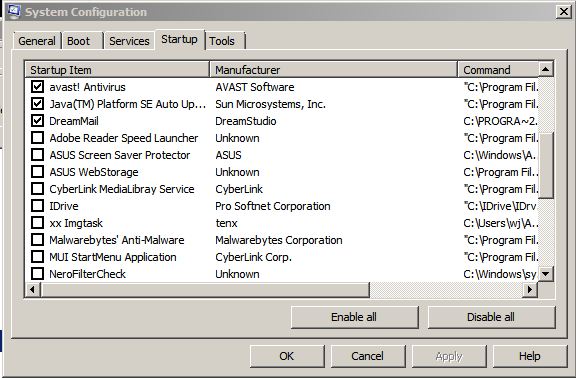Click the DreamStudio manufacturer cell
The width and height of the screenshot is (576, 378).
[x=246, y=121]
